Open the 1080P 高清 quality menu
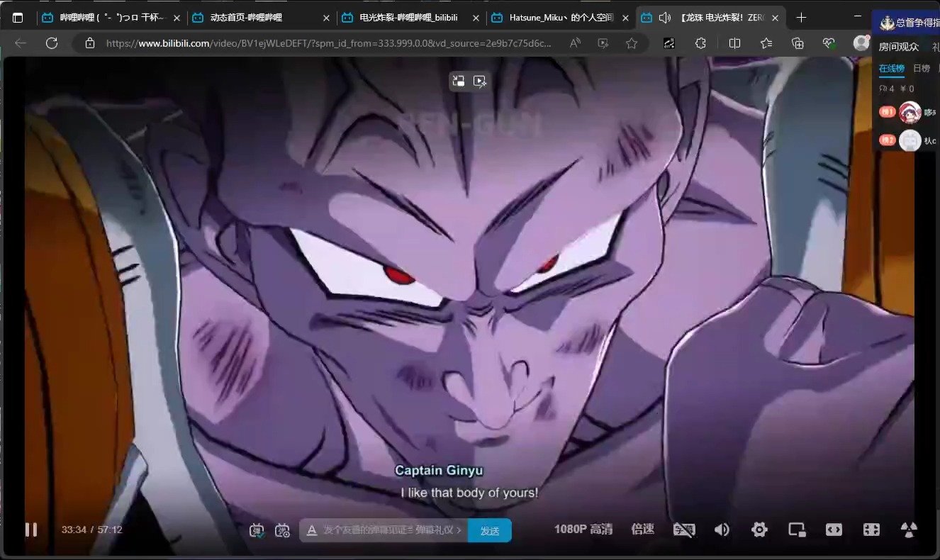 coord(583,530)
